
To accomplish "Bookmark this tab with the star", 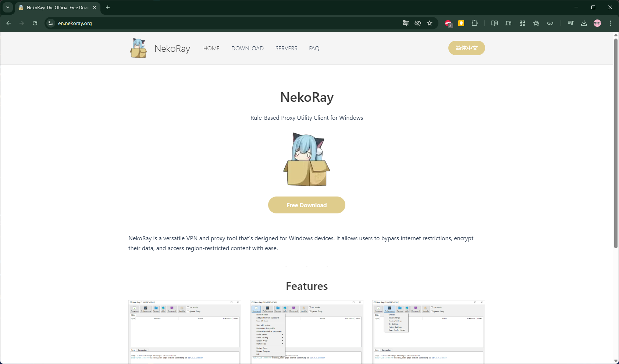I will [430, 23].
